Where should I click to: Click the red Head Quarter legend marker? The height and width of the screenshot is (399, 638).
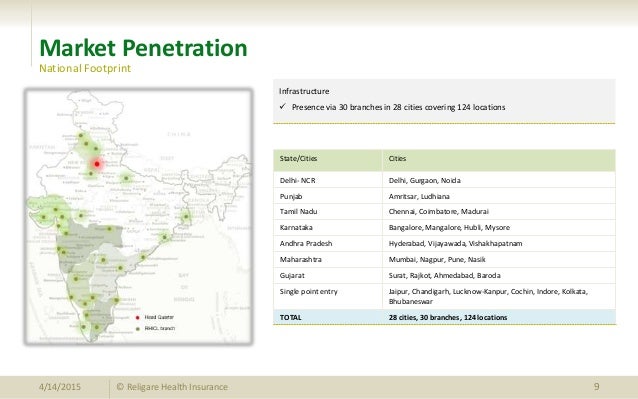tap(138, 317)
